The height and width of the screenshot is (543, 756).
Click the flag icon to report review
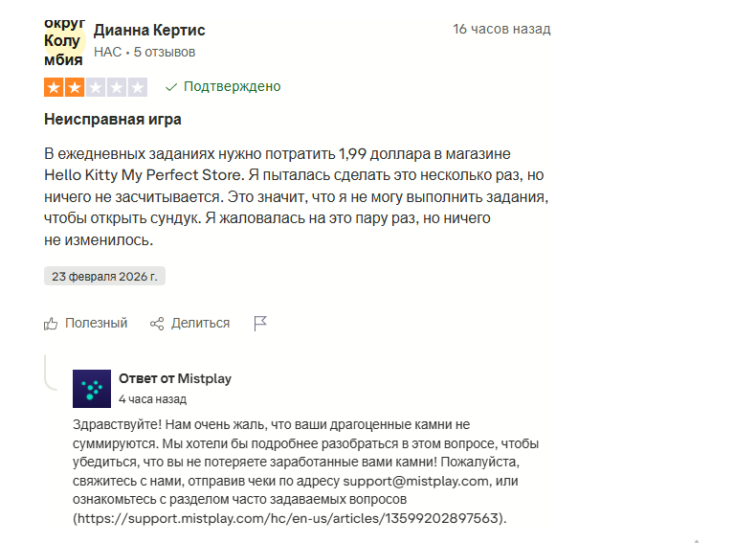click(x=259, y=324)
